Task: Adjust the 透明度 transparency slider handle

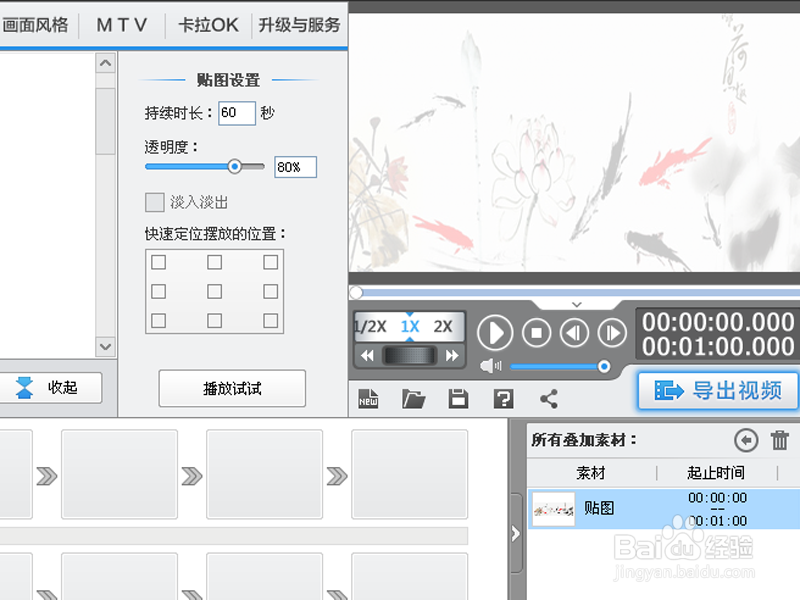Action: 235,166
